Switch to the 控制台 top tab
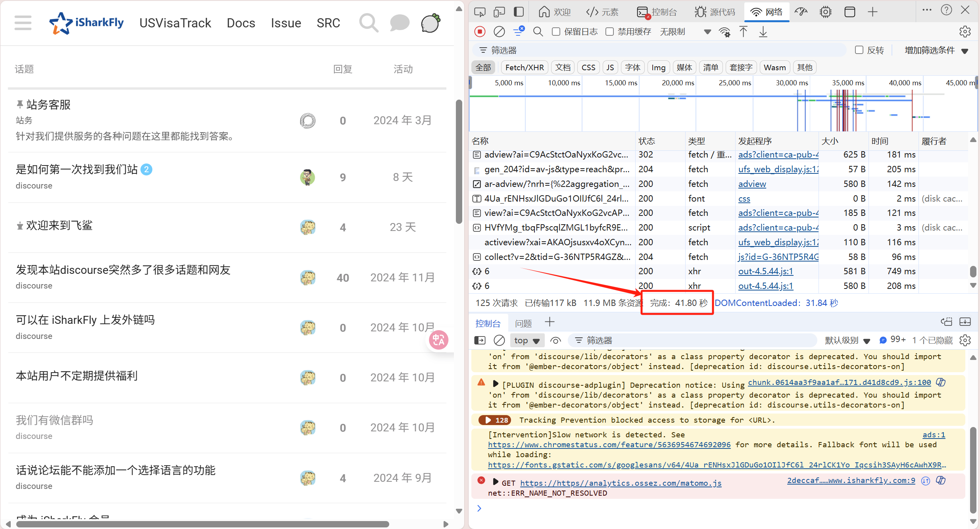The image size is (980, 529). pyautogui.click(x=657, y=12)
